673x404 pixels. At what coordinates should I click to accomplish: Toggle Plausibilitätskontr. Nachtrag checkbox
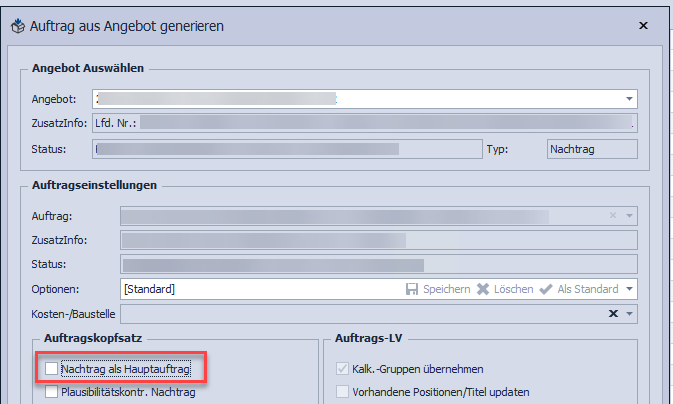coord(51,393)
